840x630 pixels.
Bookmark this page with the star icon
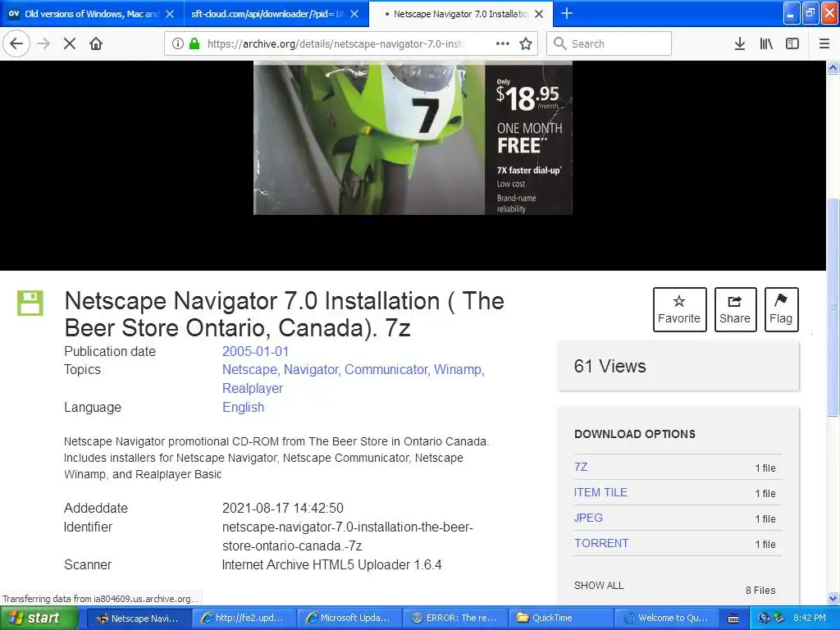point(526,43)
